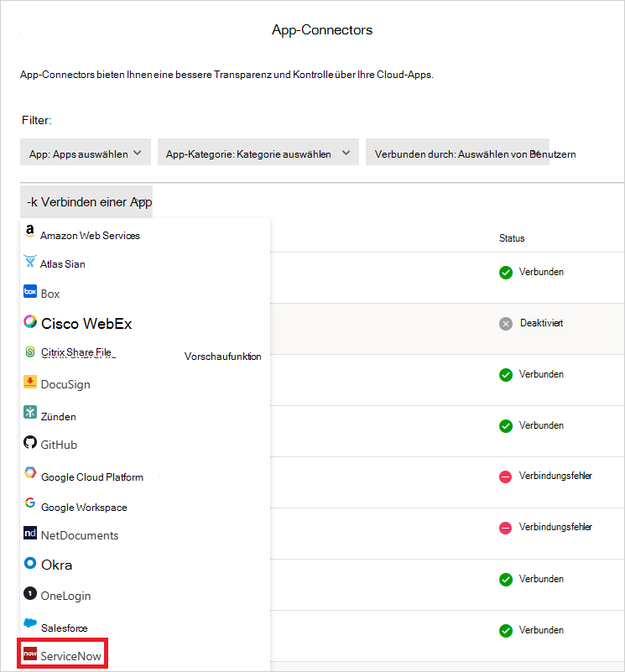Click the first red Verbindungsfehler status icon
Viewport: 625px width, 672px height.
[506, 477]
